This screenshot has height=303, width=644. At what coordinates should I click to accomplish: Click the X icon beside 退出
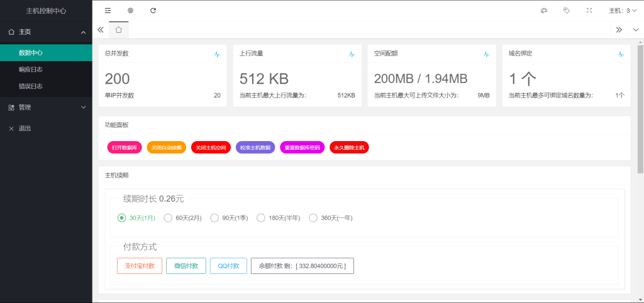point(11,129)
